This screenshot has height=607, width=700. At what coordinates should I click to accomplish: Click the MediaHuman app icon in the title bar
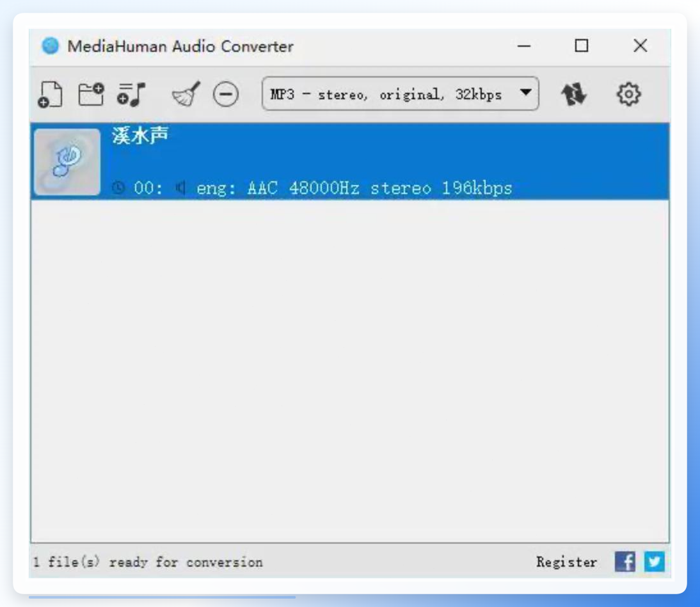point(50,45)
